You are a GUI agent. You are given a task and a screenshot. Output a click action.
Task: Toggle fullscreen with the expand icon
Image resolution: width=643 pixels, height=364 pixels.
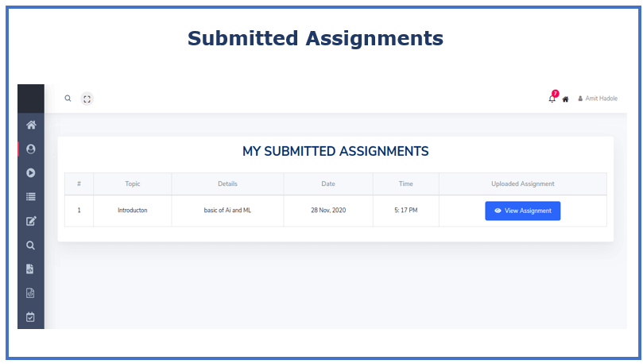pos(87,99)
